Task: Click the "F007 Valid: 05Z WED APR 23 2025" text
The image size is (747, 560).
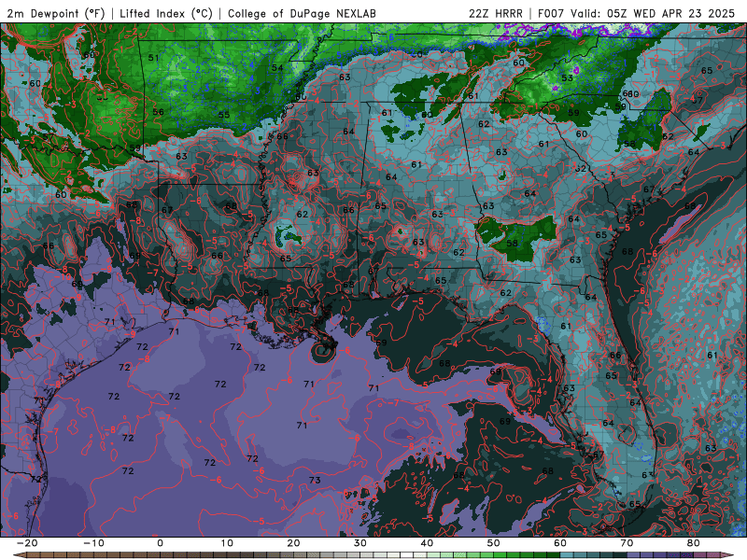Action: tap(636, 13)
